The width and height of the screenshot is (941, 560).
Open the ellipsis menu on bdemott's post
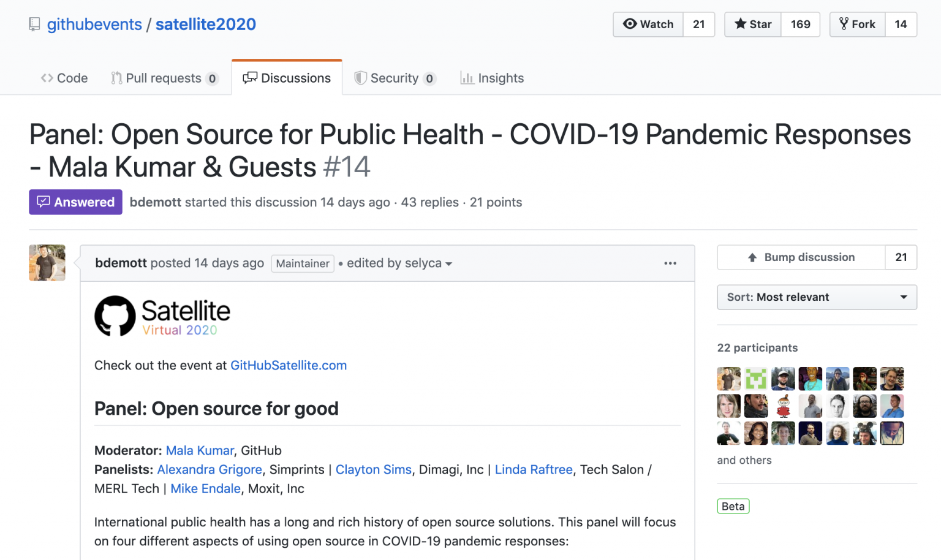coord(670,263)
